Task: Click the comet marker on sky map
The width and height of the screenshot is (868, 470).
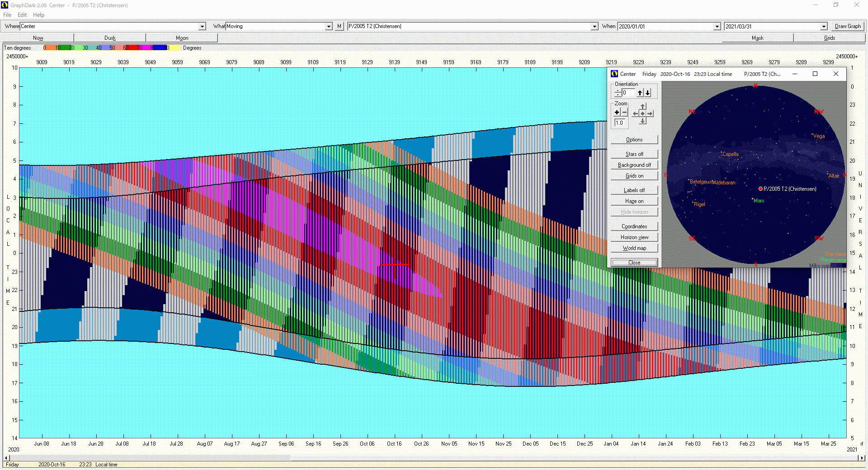Action: click(760, 189)
